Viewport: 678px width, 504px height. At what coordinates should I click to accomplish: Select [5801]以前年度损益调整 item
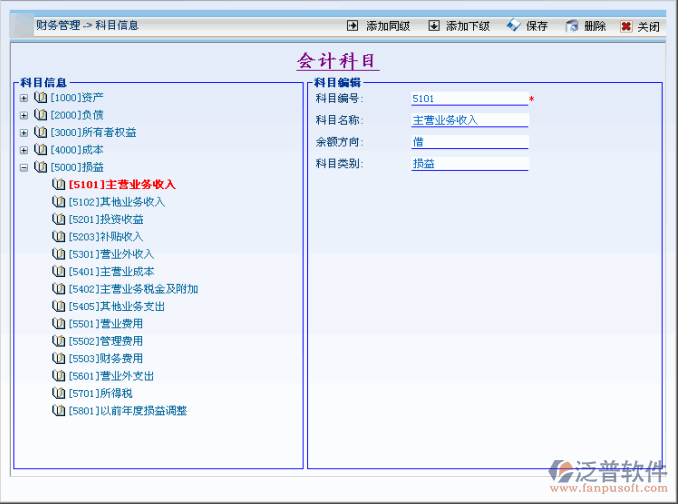point(127,410)
